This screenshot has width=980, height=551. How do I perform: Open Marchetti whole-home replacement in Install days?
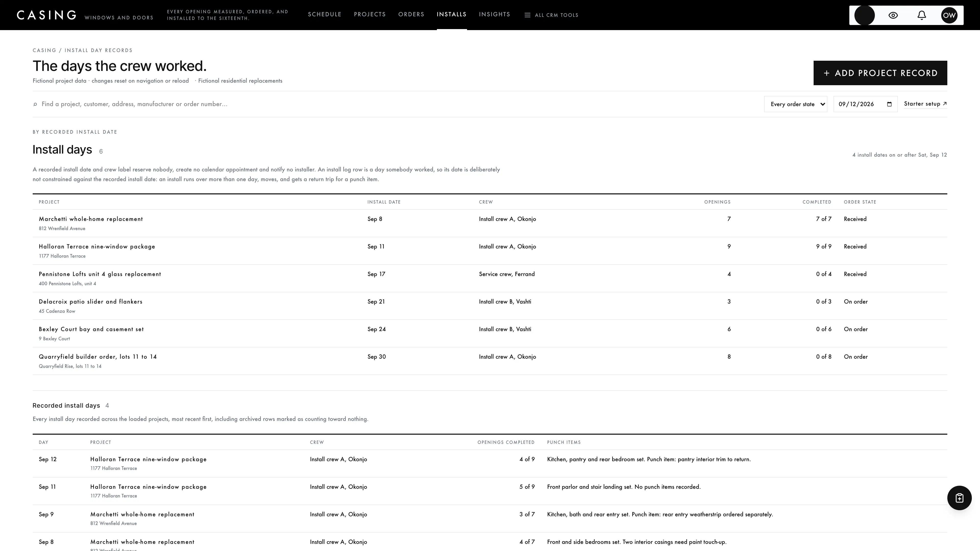91,219
